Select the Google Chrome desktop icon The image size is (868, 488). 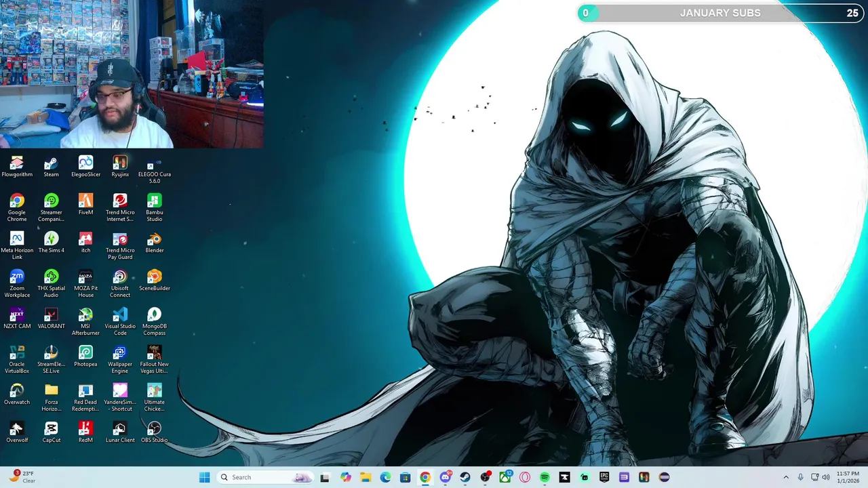(x=17, y=208)
